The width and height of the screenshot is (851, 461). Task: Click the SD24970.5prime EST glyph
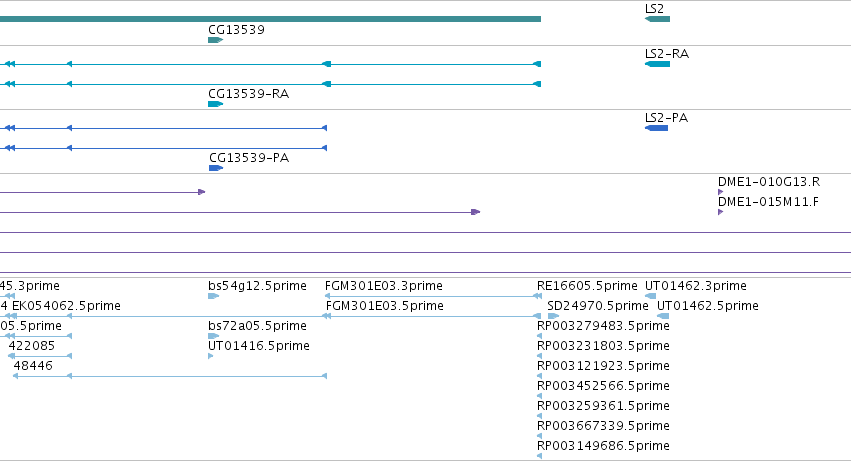tap(553, 316)
